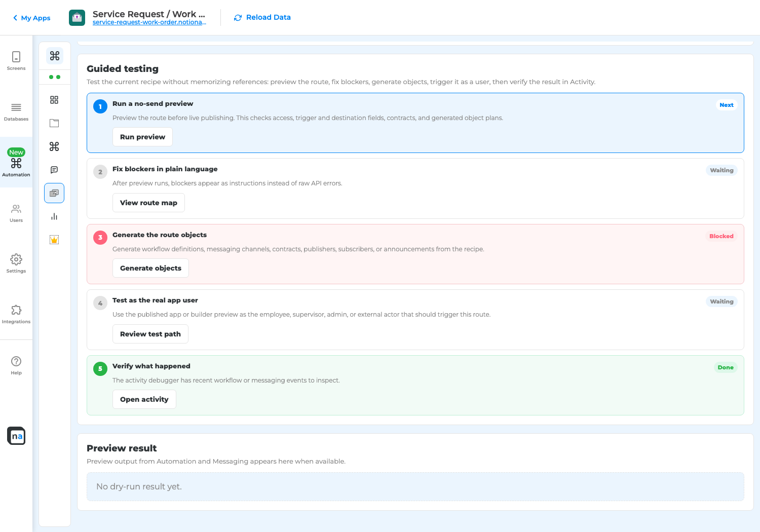Click the 'Service Request / Work ...' app title

(149, 14)
